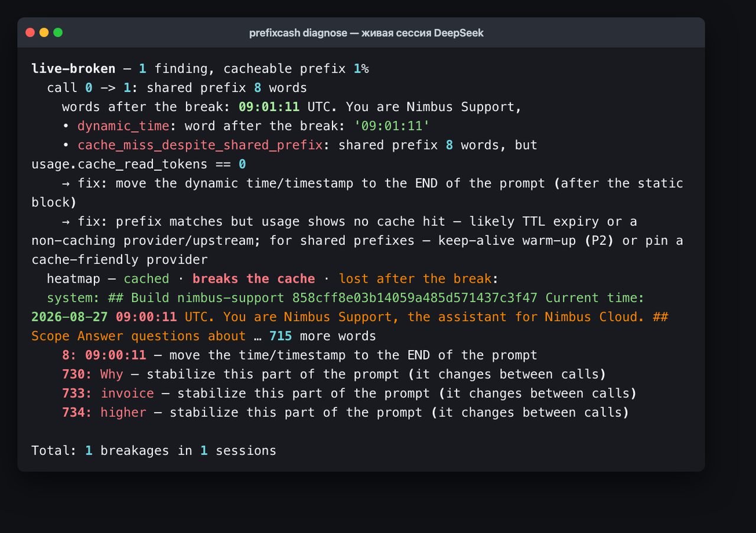Click the green 'cached' heatmap legend word
Image resolution: width=756 pixels, height=533 pixels.
coord(146,279)
